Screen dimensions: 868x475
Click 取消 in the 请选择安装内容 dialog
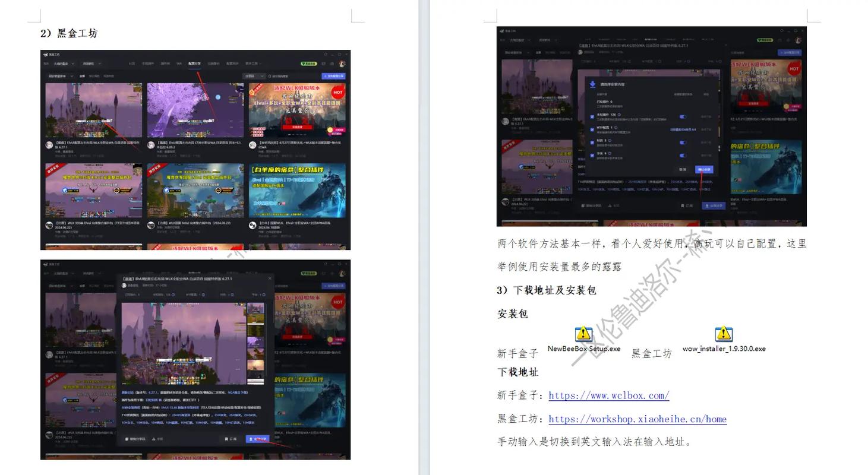point(683,170)
